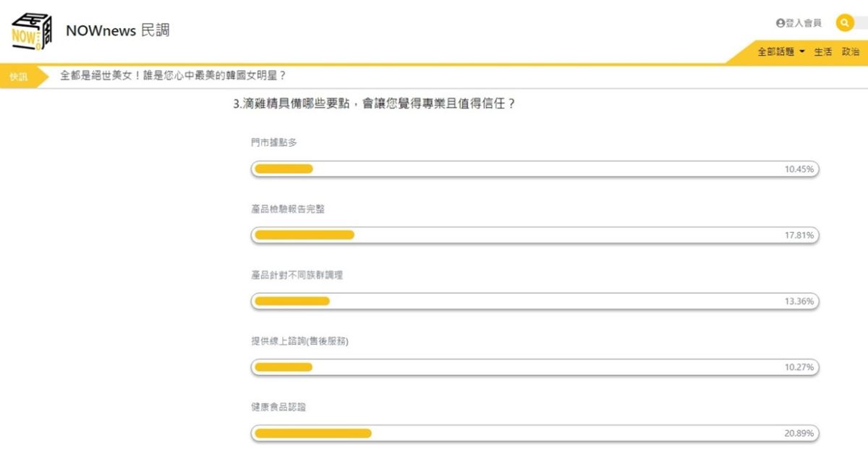Viewport: 868px width, 462px height.
Task: Click the NOWnews 民調 site title
Action: point(117,31)
